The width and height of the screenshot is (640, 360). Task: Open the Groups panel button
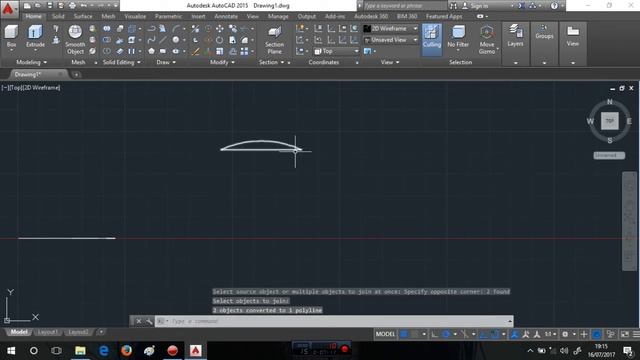(x=544, y=32)
